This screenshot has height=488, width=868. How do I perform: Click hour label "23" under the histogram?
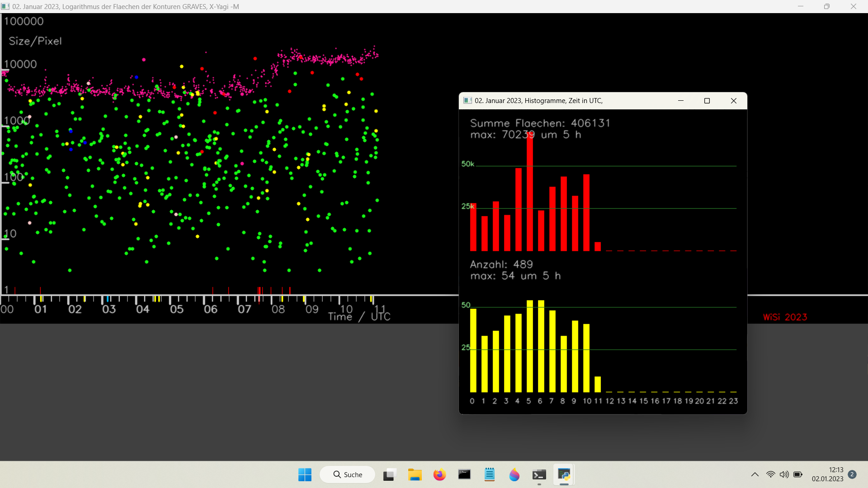coord(733,401)
